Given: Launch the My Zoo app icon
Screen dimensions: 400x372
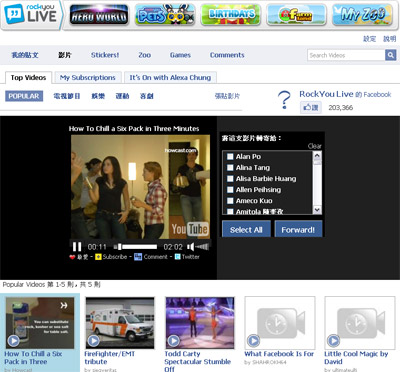Looking at the screenshot, I should (x=362, y=15).
